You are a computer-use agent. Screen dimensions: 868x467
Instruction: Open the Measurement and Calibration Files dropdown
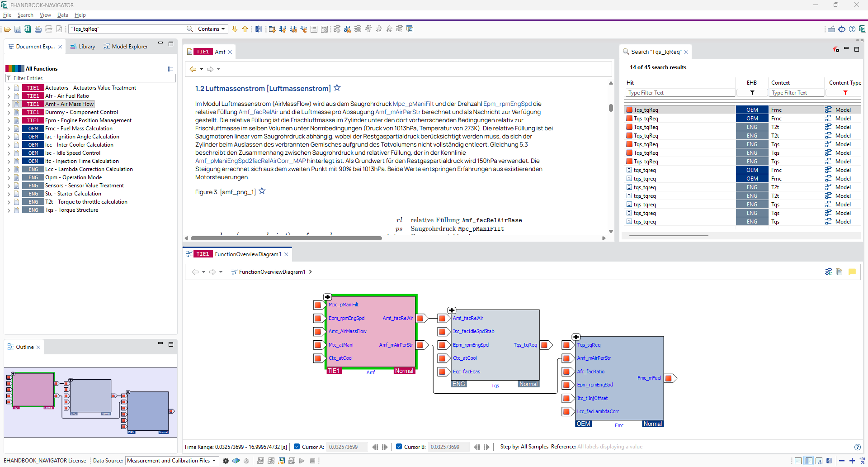coord(171,461)
